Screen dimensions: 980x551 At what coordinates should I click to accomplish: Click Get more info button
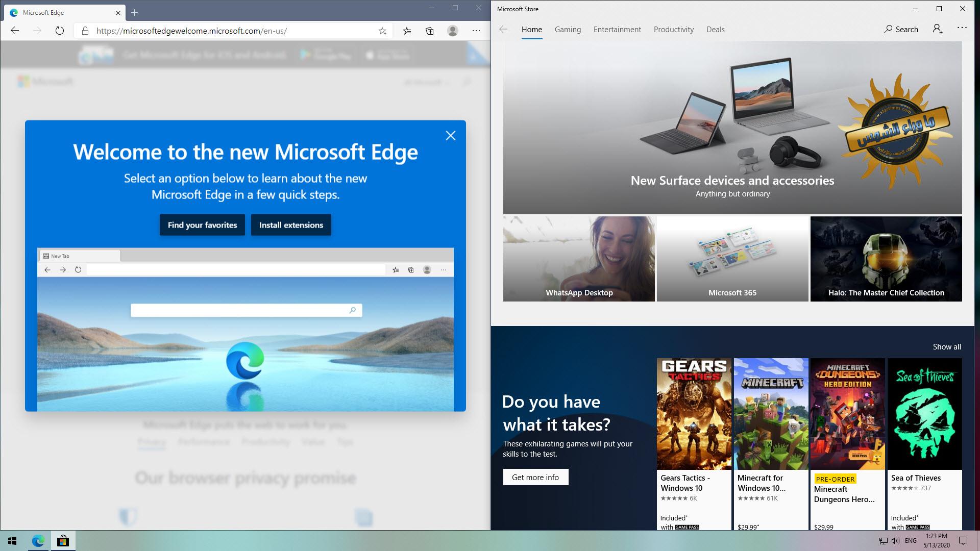pyautogui.click(x=535, y=478)
